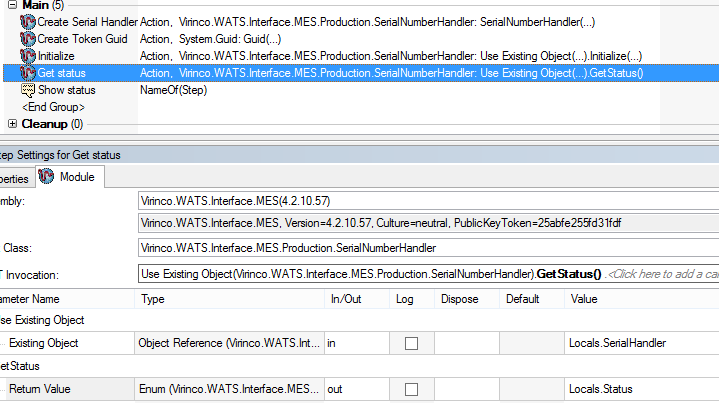This screenshot has height=403, width=719.
Task: Click the GetStatus section row in parameters
Action: point(360,366)
